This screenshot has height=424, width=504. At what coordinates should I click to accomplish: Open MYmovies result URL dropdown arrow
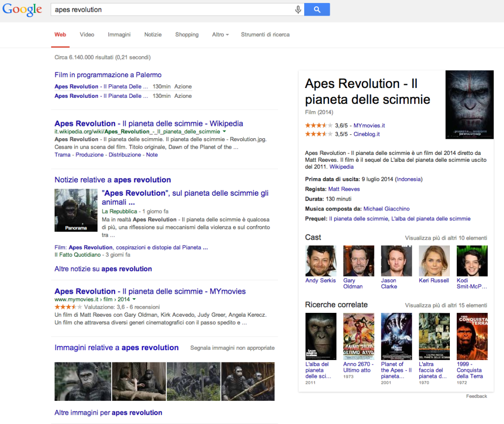pos(134,299)
